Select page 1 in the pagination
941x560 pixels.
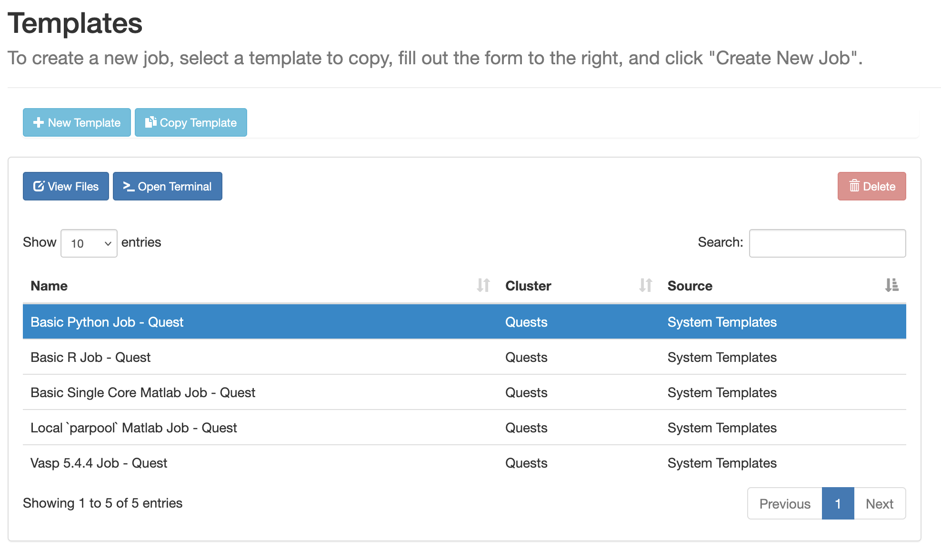838,503
